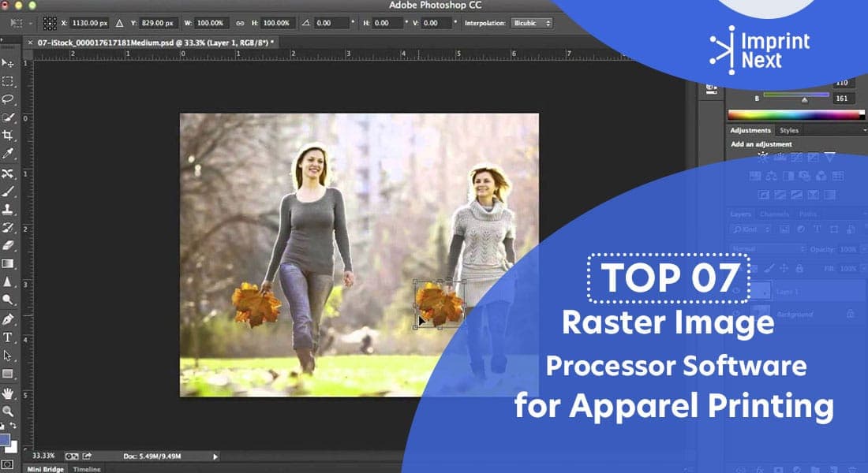This screenshot has width=868, height=473.
Task: Select the Zoom tool
Action: click(8, 411)
